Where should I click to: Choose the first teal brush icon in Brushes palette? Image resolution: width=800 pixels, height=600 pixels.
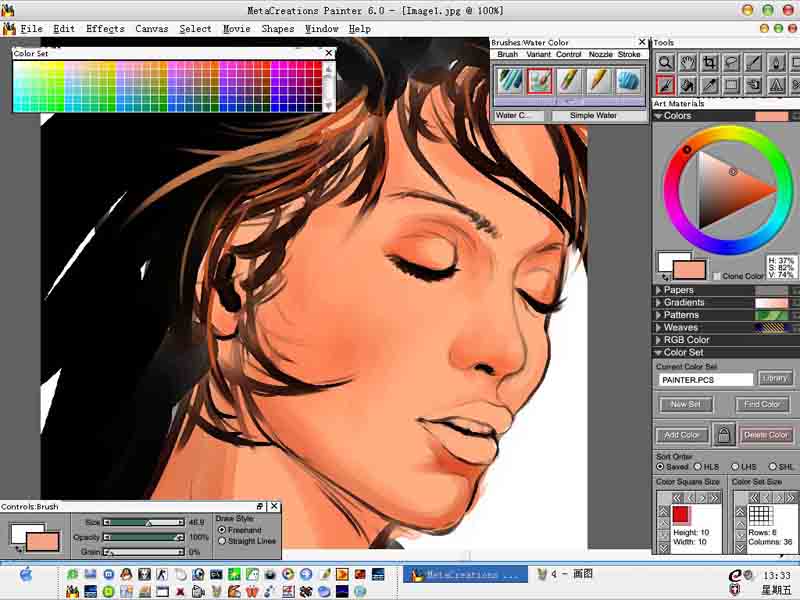(x=510, y=81)
